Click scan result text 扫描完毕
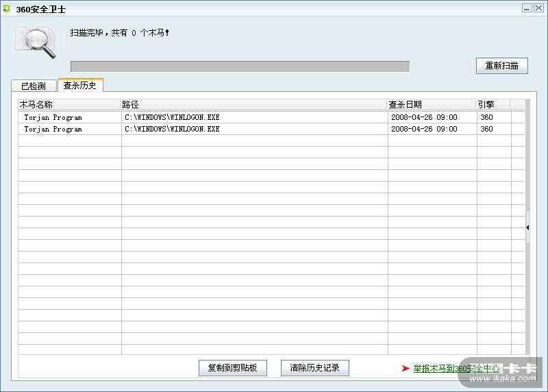 [x=86, y=32]
